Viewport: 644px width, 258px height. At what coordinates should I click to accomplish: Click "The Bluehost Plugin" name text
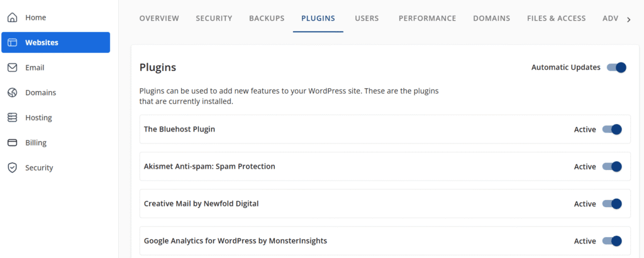tap(179, 129)
